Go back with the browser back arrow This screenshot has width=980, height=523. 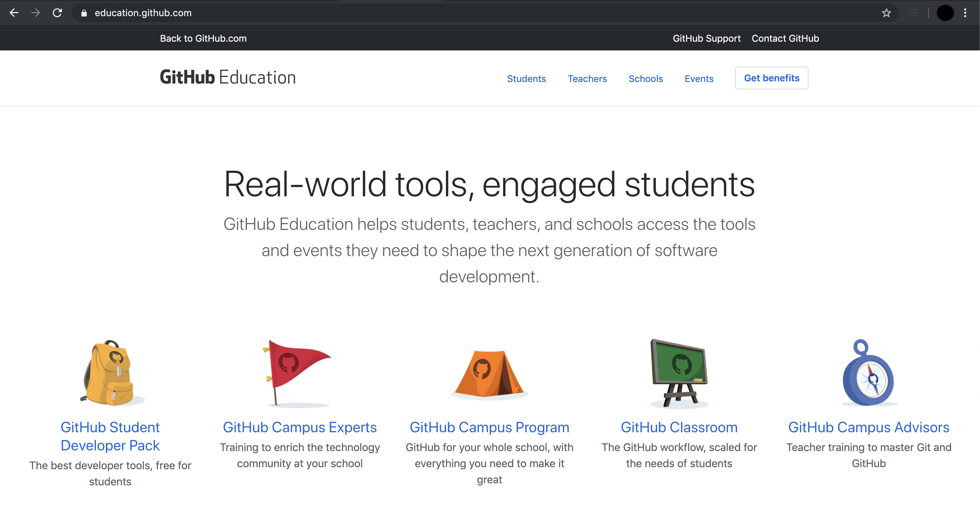[14, 13]
